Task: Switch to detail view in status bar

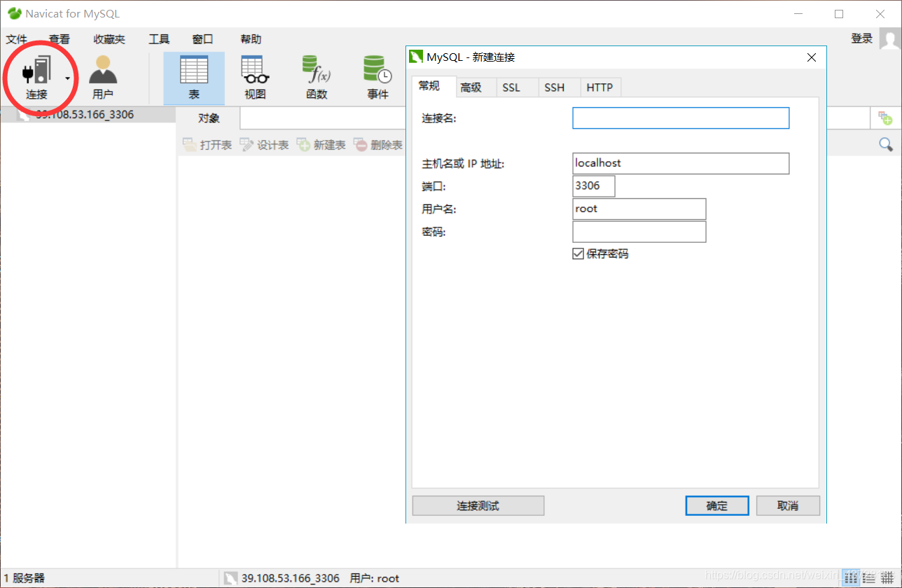Action: click(888, 578)
